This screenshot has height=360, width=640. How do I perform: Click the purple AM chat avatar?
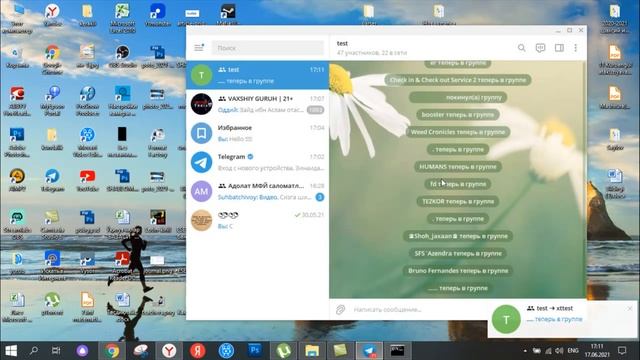coord(202,191)
